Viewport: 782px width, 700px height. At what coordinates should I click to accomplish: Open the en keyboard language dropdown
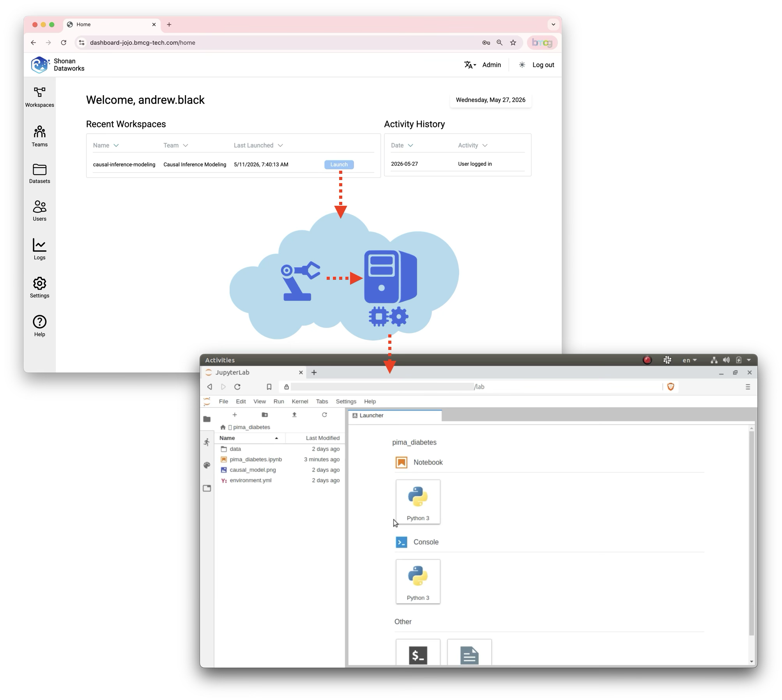(689, 360)
